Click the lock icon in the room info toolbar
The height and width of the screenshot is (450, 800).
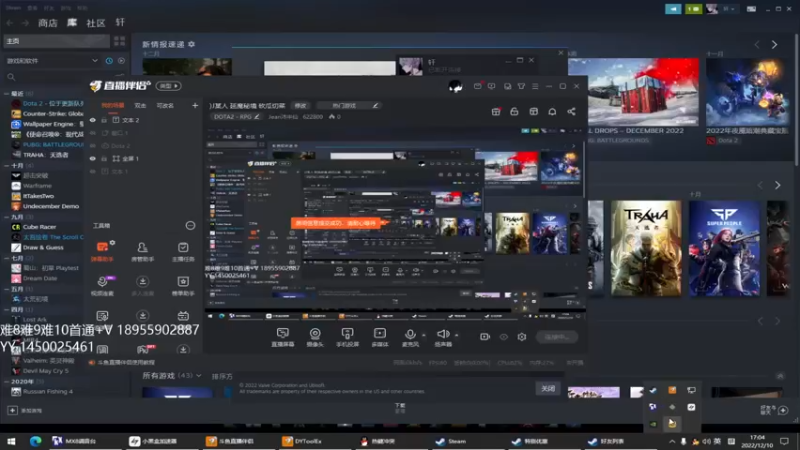point(514,111)
